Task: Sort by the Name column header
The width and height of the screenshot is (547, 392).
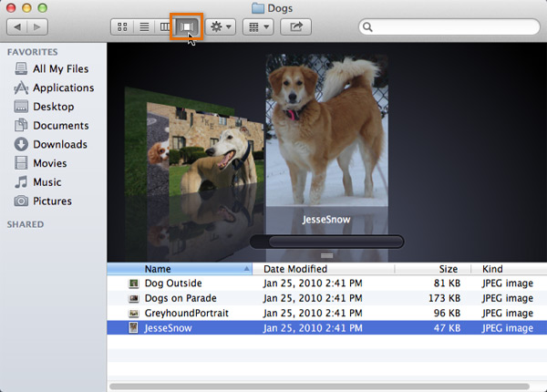Action: click(180, 269)
